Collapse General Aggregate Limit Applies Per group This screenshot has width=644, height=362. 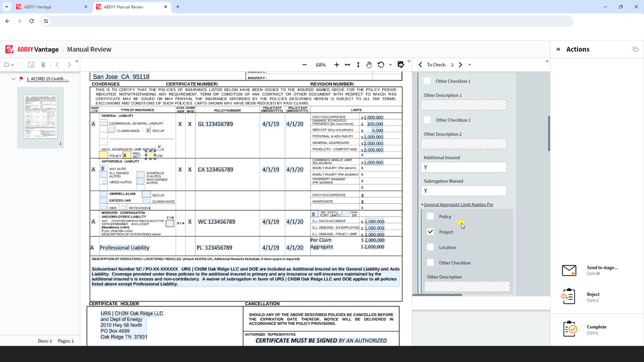[x=422, y=205]
